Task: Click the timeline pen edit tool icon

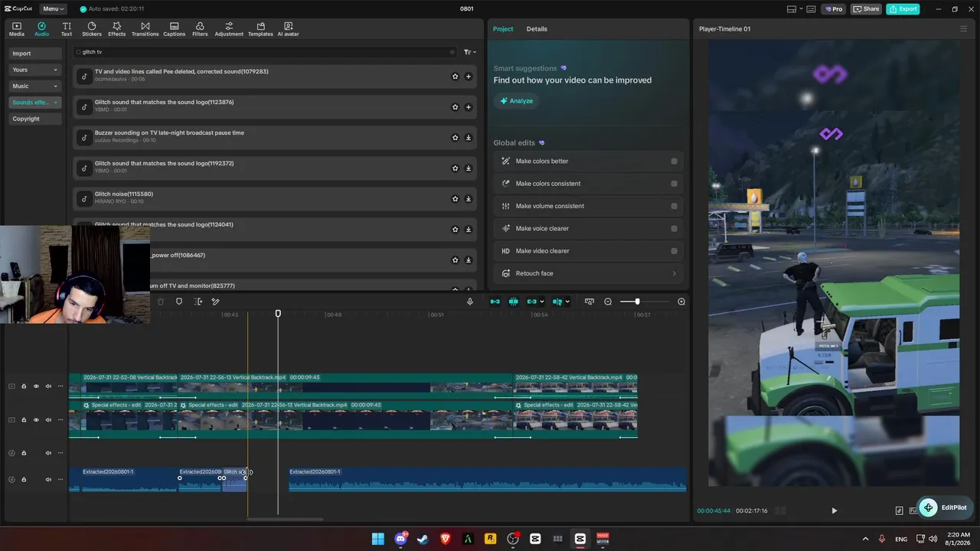Action: (x=216, y=302)
